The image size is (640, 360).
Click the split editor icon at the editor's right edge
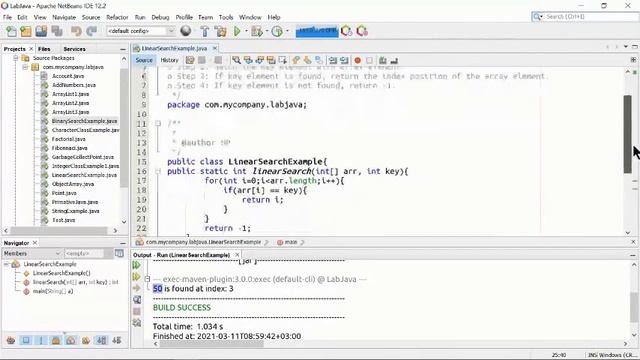633,60
